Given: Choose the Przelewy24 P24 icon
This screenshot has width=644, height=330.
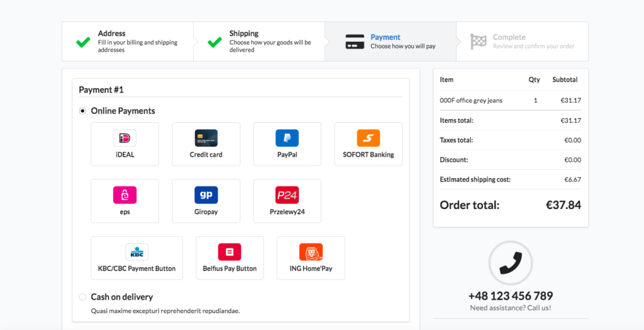Looking at the screenshot, I should click(x=287, y=195).
